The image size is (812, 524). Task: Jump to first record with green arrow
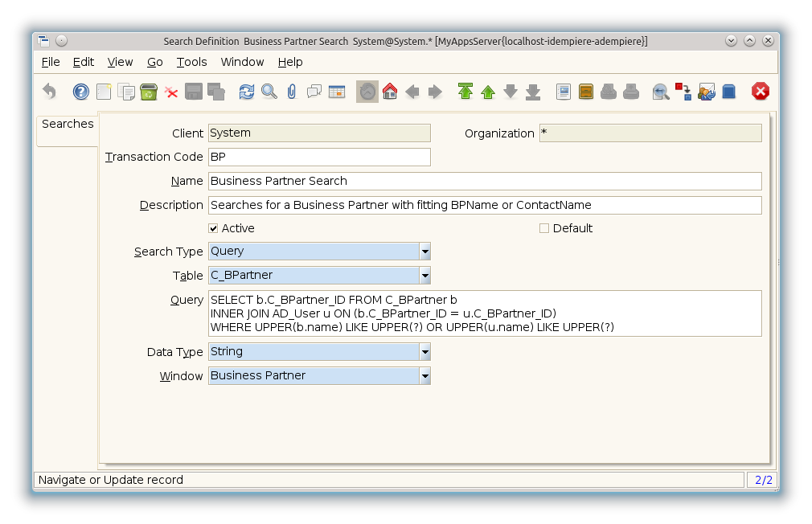pos(465,92)
